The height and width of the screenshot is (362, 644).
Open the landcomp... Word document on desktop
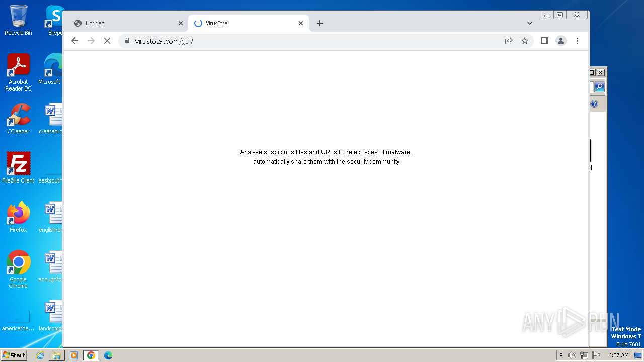(50, 315)
